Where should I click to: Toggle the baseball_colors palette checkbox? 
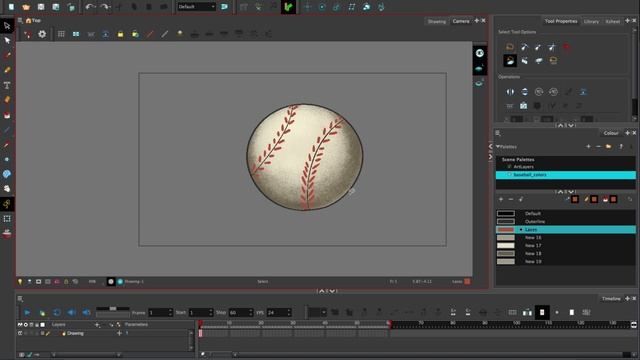point(509,175)
